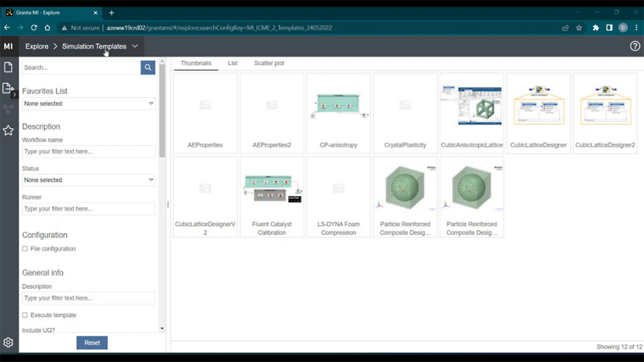644x362 pixels.
Task: Click the browser address bar URL
Action: click(220, 28)
